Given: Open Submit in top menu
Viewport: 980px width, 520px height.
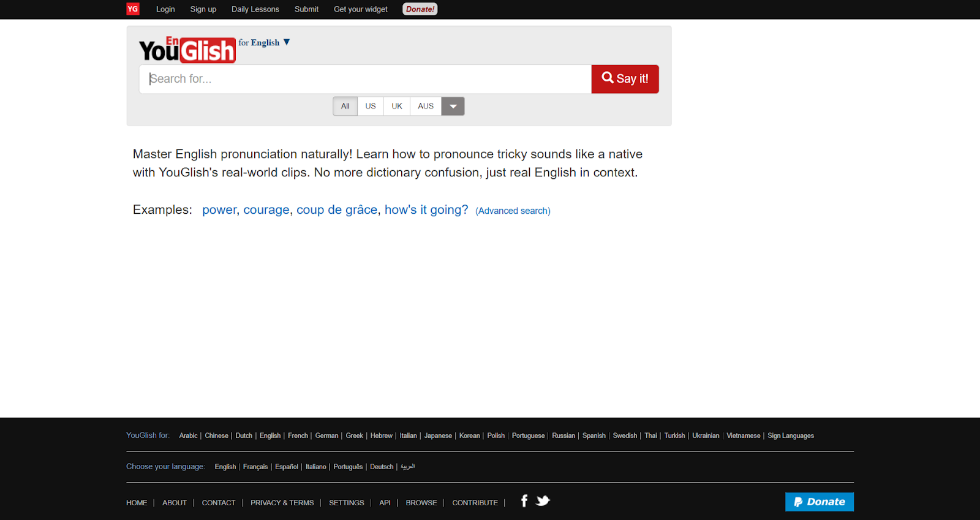Looking at the screenshot, I should pos(306,9).
